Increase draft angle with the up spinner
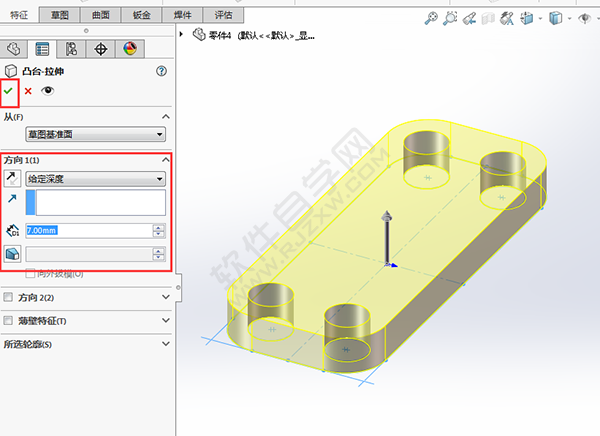The height and width of the screenshot is (436, 600). (159, 251)
